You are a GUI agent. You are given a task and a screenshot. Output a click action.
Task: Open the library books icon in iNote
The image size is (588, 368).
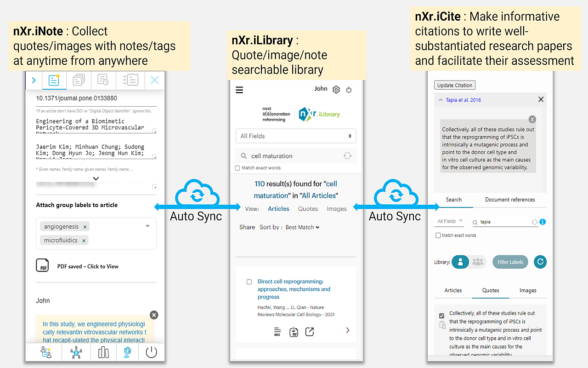(x=103, y=353)
